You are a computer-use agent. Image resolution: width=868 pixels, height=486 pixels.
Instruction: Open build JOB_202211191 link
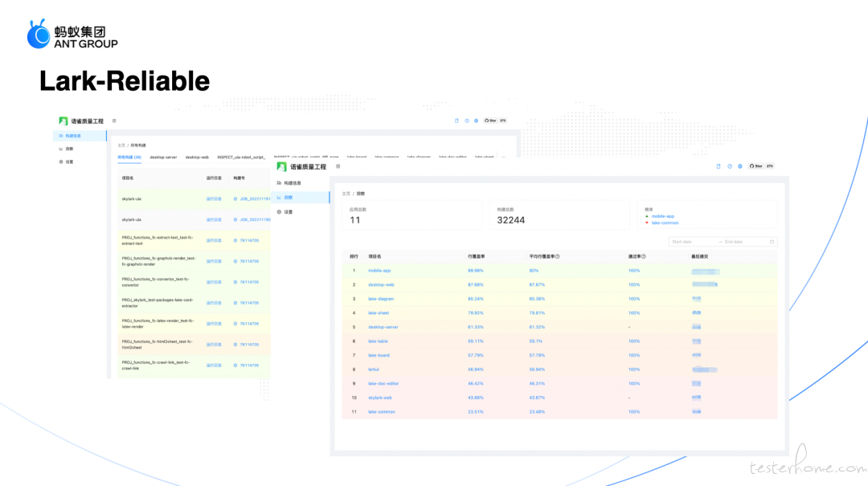(255, 198)
